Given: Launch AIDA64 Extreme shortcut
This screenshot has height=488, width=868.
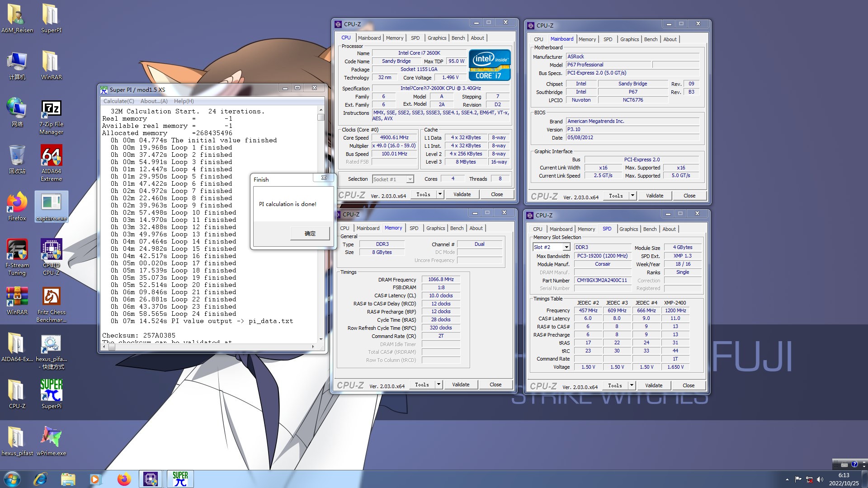Looking at the screenshot, I should (x=51, y=164).
